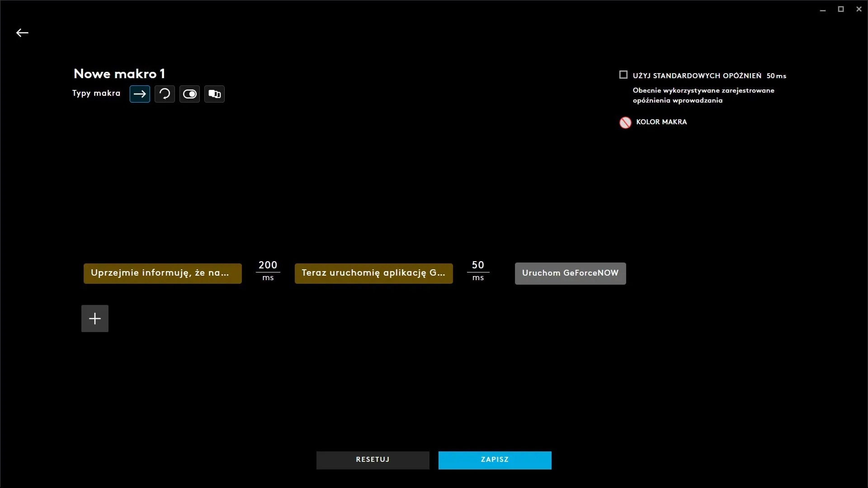
Task: Click the back arrow icon
Action: (x=22, y=33)
